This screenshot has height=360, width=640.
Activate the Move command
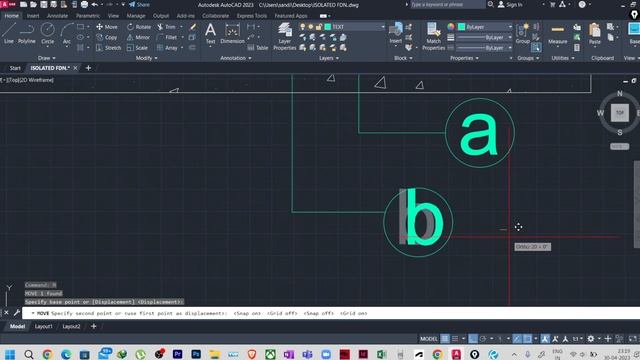(x=107, y=27)
